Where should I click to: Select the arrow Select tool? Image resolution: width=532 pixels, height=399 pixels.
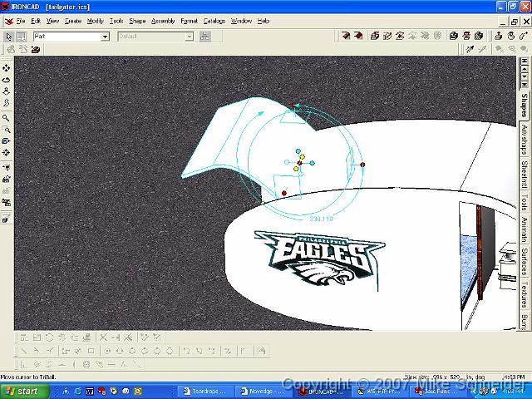click(9, 37)
